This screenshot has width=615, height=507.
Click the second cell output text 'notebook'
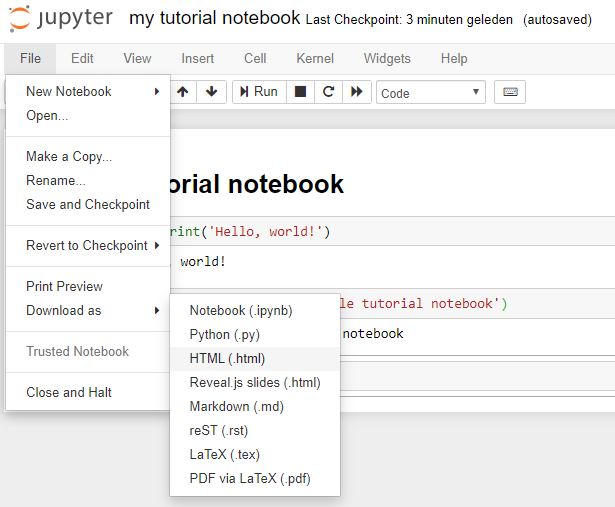click(373, 334)
